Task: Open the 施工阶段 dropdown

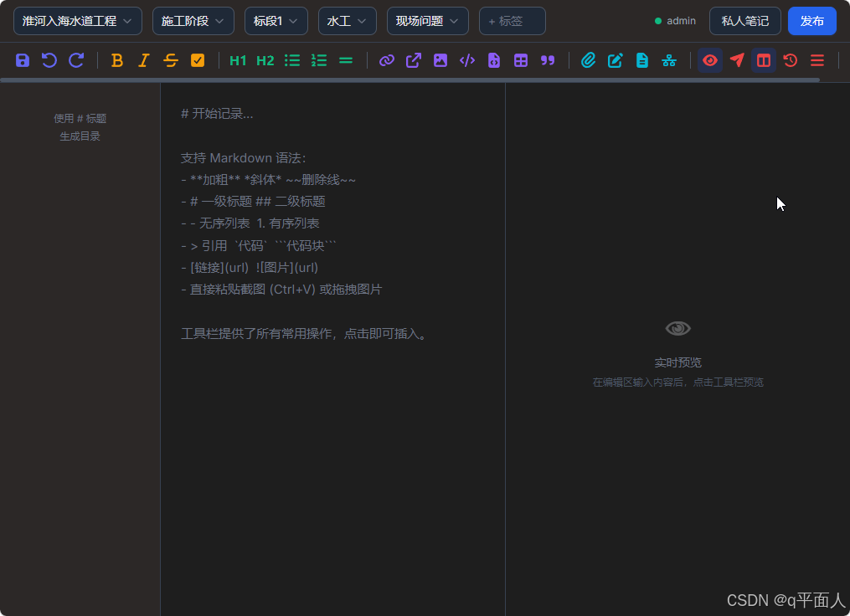Action: (x=193, y=21)
